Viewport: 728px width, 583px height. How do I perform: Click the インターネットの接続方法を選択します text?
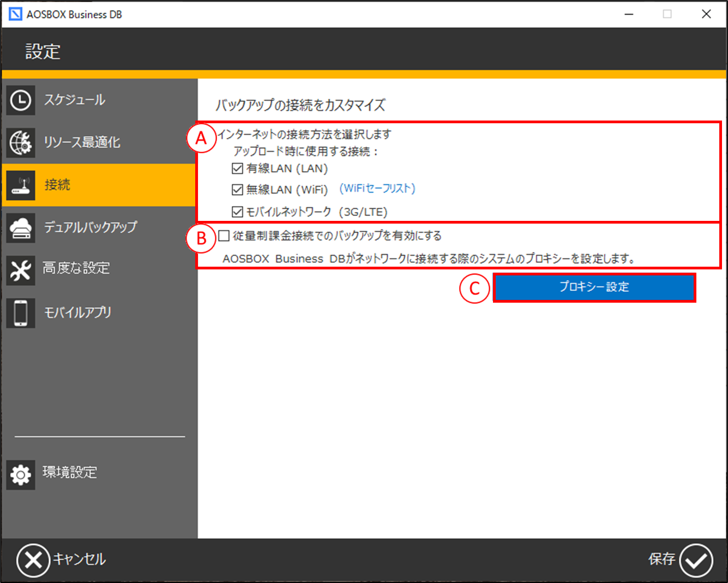pyautogui.click(x=304, y=134)
